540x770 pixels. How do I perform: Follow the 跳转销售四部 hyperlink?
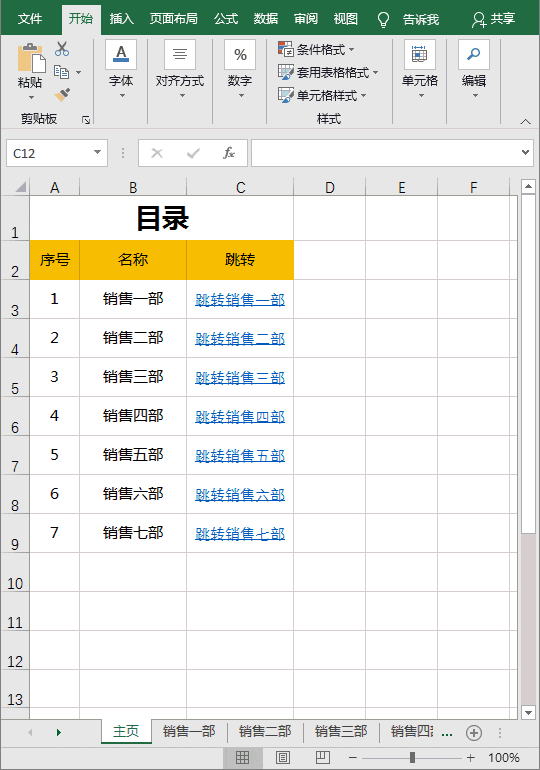[x=240, y=416]
